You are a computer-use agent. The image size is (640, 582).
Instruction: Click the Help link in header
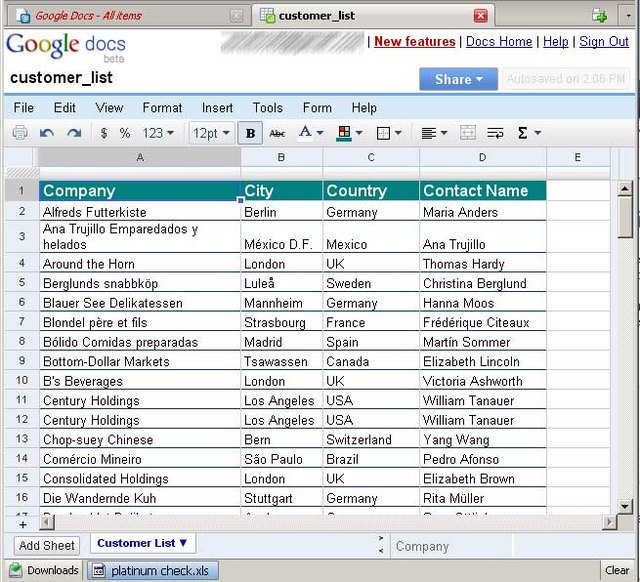556,42
